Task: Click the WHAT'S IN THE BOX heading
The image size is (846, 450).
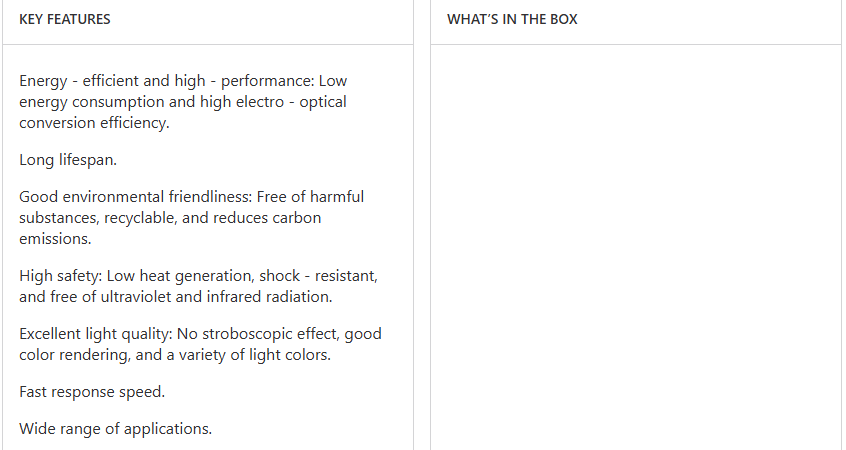Action: coord(512,20)
